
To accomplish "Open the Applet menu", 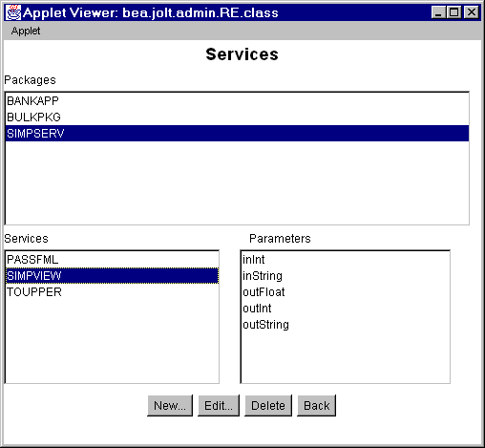I will pyautogui.click(x=26, y=31).
